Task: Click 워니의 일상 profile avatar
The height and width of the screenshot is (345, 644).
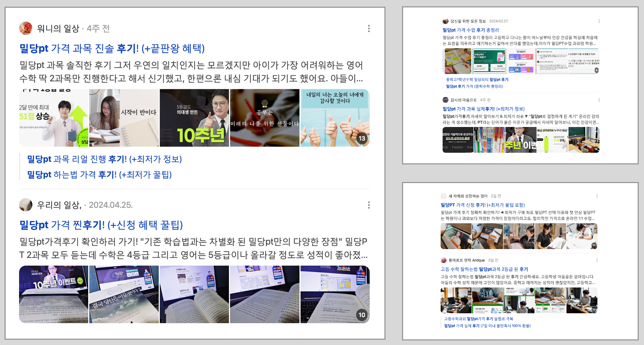Action: [26, 28]
